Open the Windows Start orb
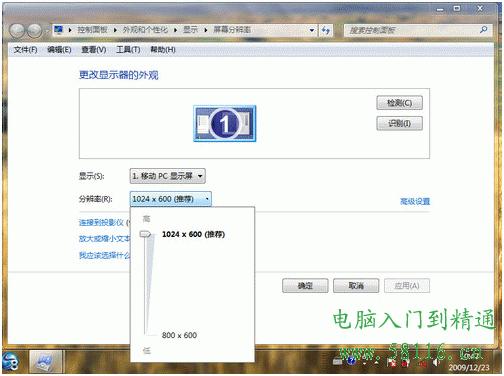The width and height of the screenshot is (504, 376). [x=10, y=362]
